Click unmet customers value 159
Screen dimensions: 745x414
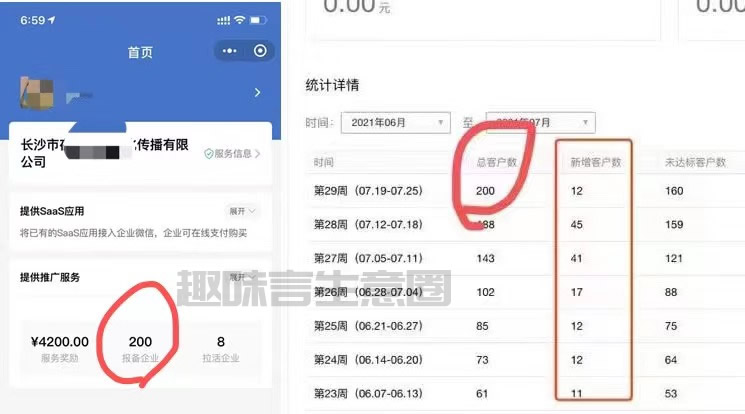tap(674, 224)
